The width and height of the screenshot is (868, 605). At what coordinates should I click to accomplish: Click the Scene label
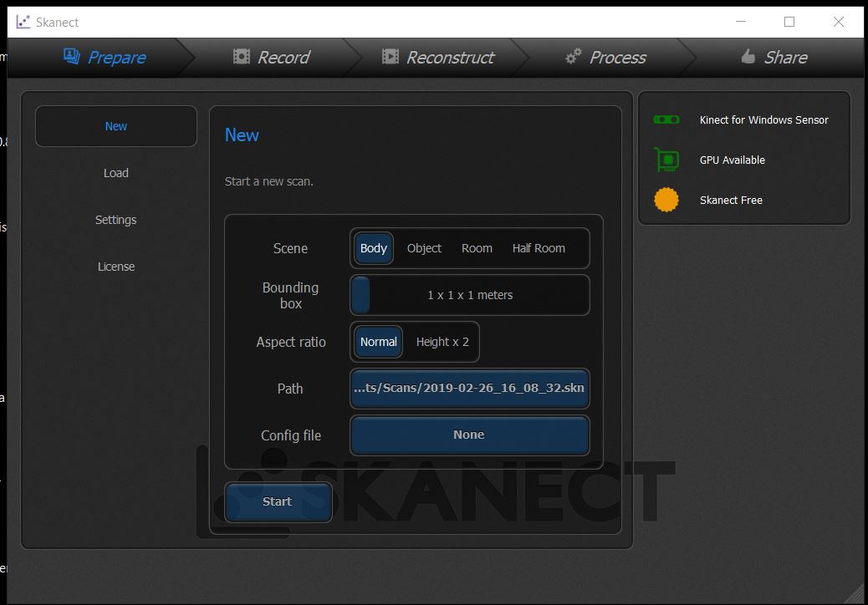pyautogui.click(x=290, y=248)
